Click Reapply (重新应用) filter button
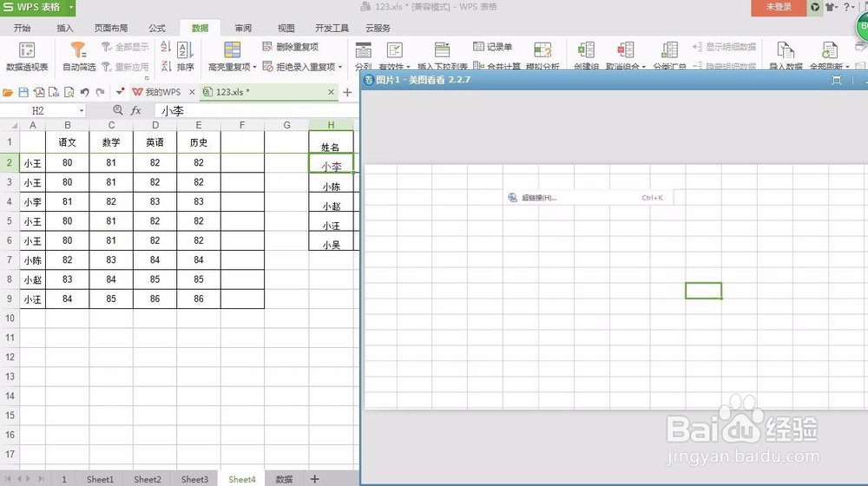This screenshot has height=486, width=868. coord(125,67)
